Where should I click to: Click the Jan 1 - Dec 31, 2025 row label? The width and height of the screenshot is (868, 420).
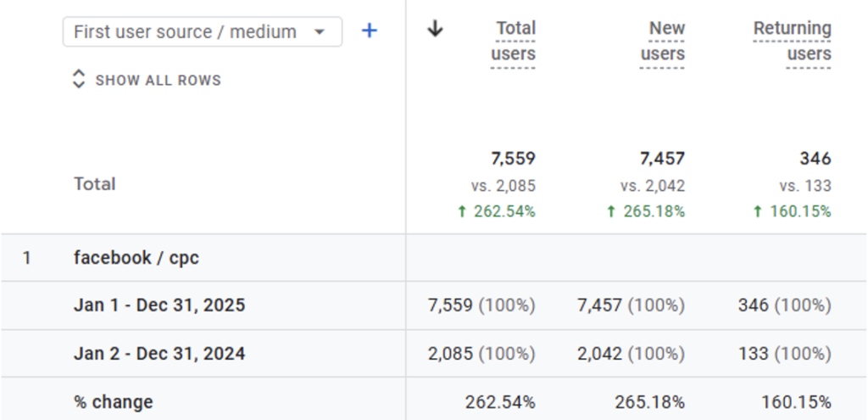(159, 305)
